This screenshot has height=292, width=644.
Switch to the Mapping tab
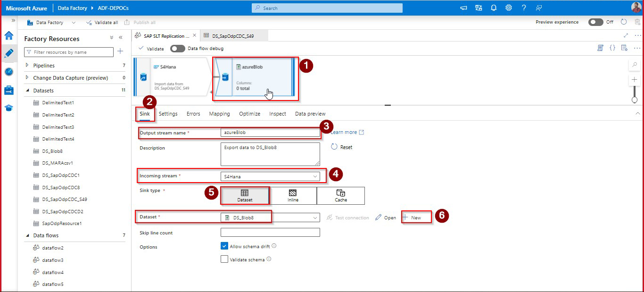[220, 114]
